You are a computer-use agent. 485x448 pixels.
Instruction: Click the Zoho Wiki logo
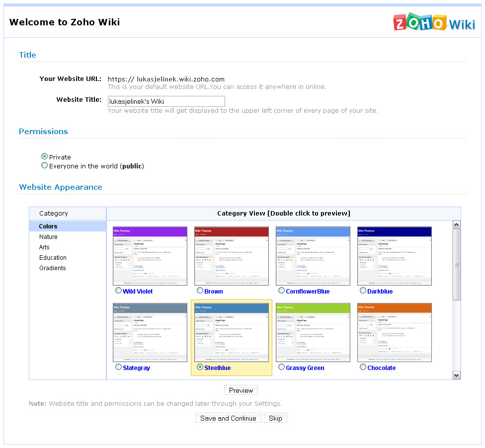pyautogui.click(x=434, y=22)
